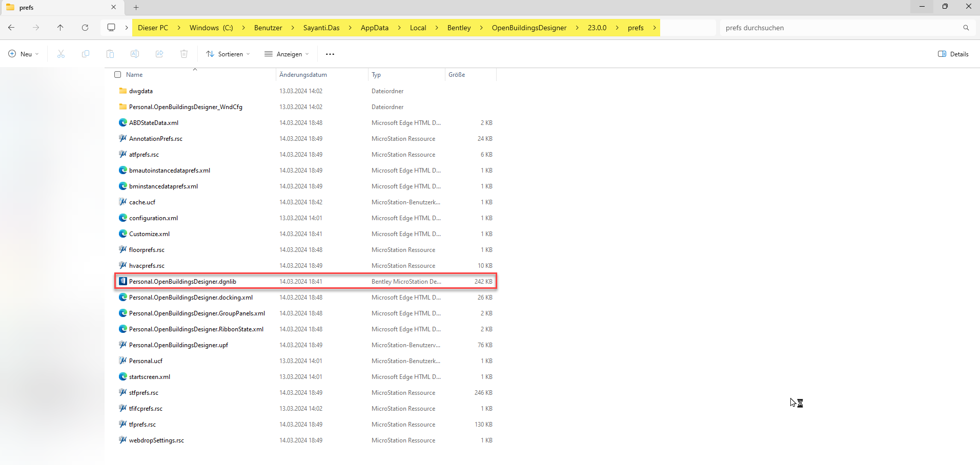Screen dimensions: 980x465
Task: Click the Share icon in toolbar
Action: click(159, 54)
